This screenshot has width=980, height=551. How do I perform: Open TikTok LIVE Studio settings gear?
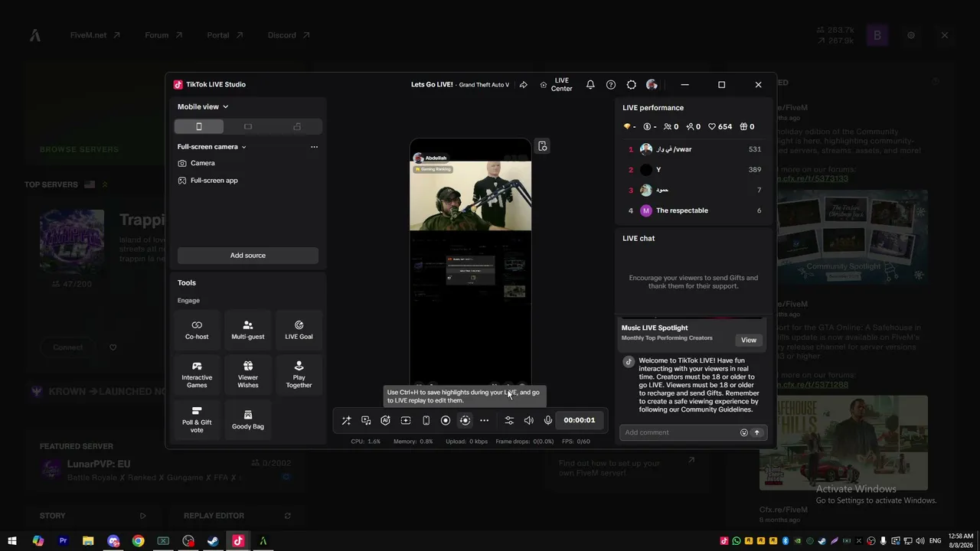[632, 85]
